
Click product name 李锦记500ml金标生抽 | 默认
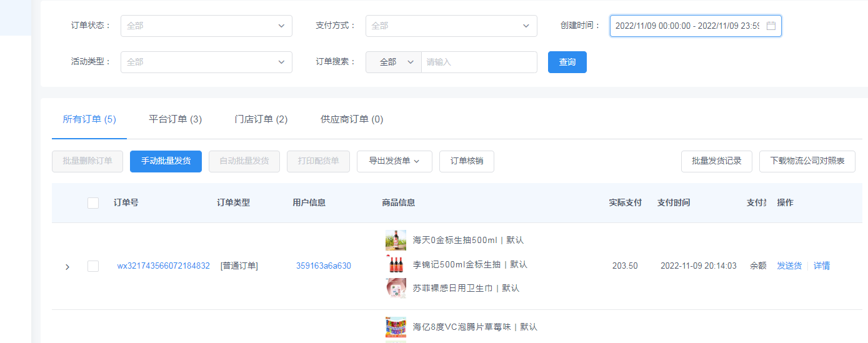click(470, 264)
